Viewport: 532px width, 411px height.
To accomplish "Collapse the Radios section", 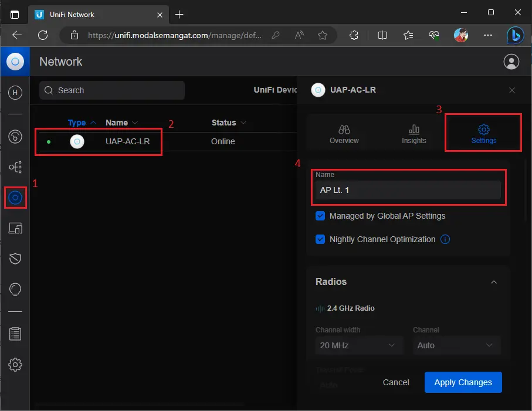I will point(494,282).
